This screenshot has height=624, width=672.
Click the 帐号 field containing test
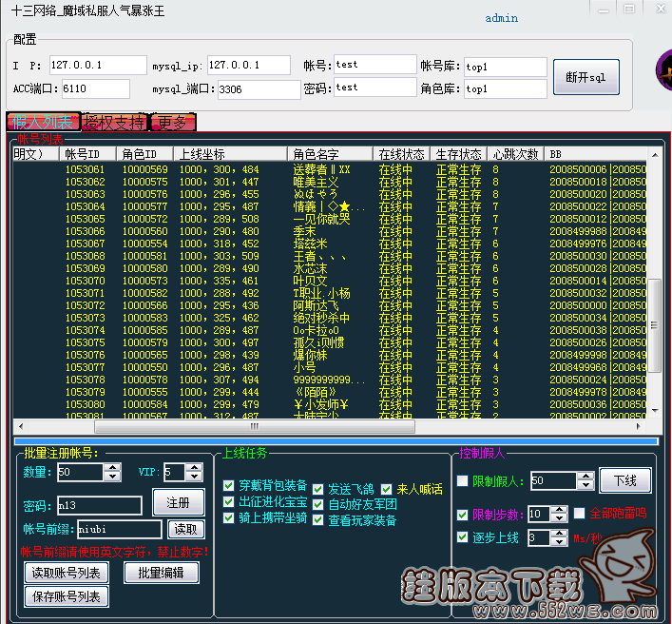point(375,65)
